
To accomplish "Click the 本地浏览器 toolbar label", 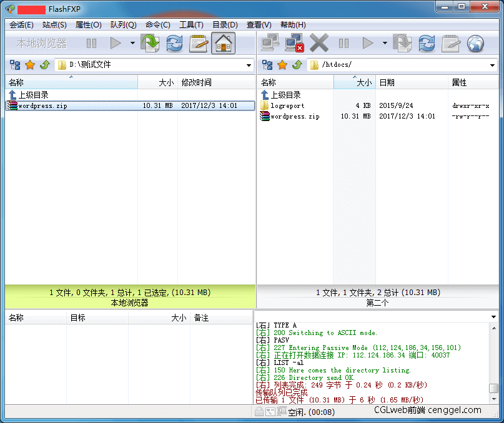I will coord(42,43).
